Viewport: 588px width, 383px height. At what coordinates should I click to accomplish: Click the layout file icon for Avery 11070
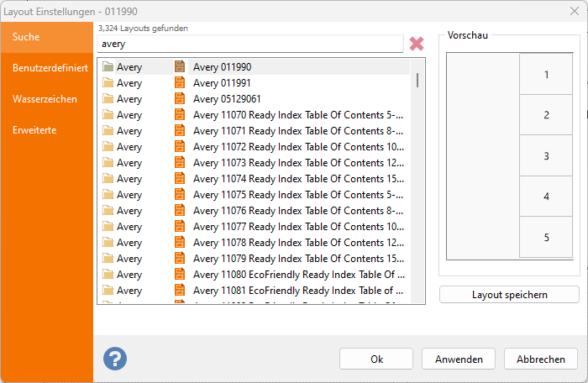[179, 115]
